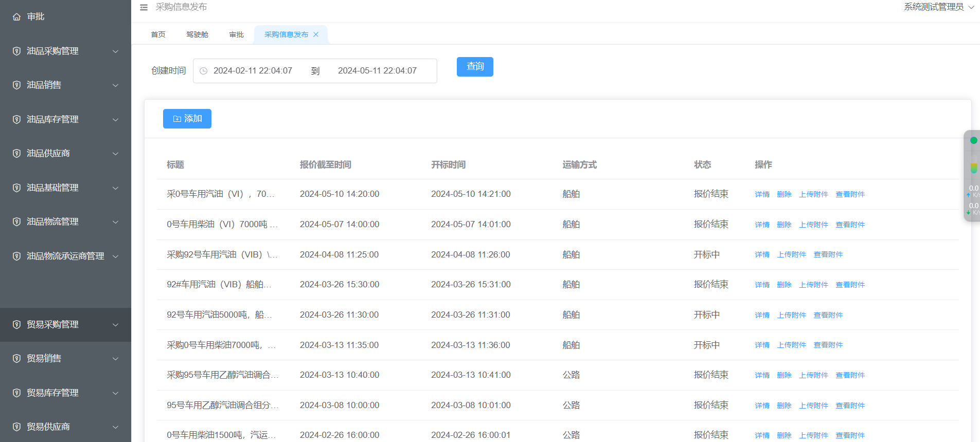Click the end date 2024-05-11 22:04:07 field
980x442 pixels.
[x=377, y=71]
